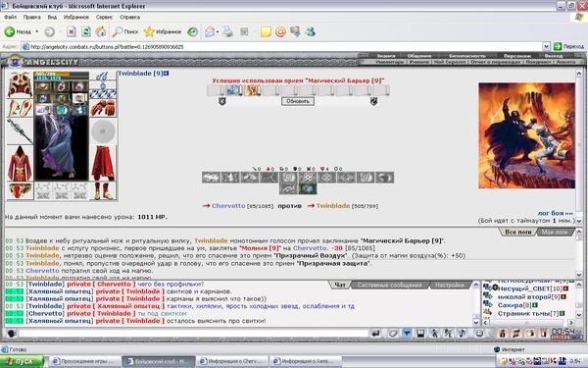The image size is (588, 368).
Task: Open the Файл menu
Action: [10, 17]
